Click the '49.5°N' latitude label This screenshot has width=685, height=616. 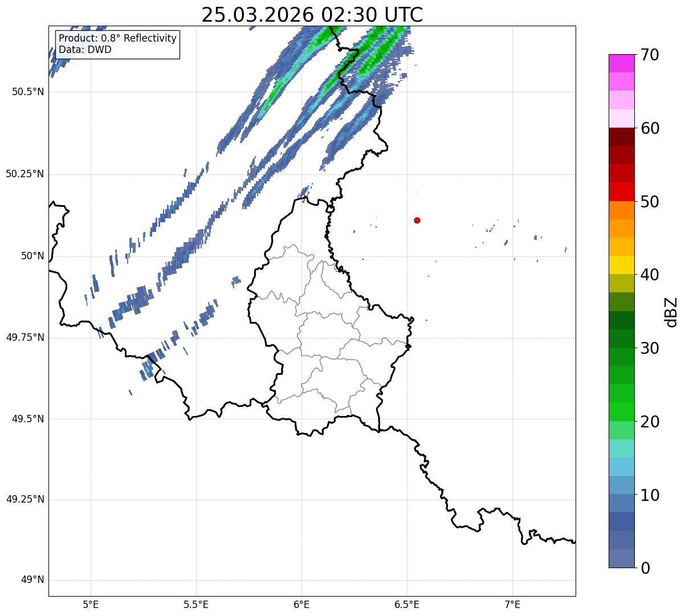28,419
